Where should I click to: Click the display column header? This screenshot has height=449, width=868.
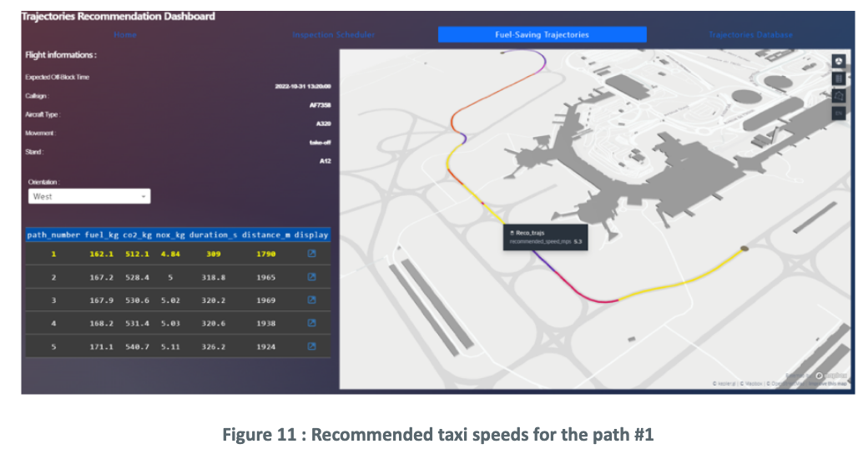(311, 235)
